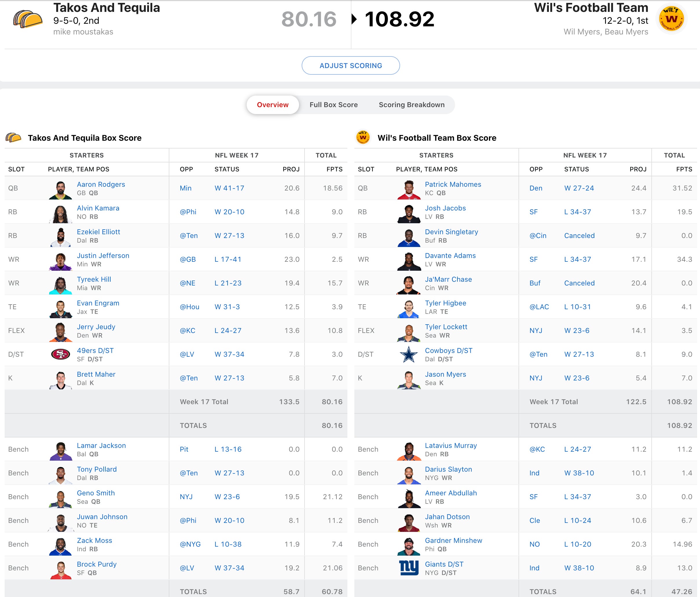
Task: Click taco icon beside Takos Box Score heading
Action: [x=14, y=138]
